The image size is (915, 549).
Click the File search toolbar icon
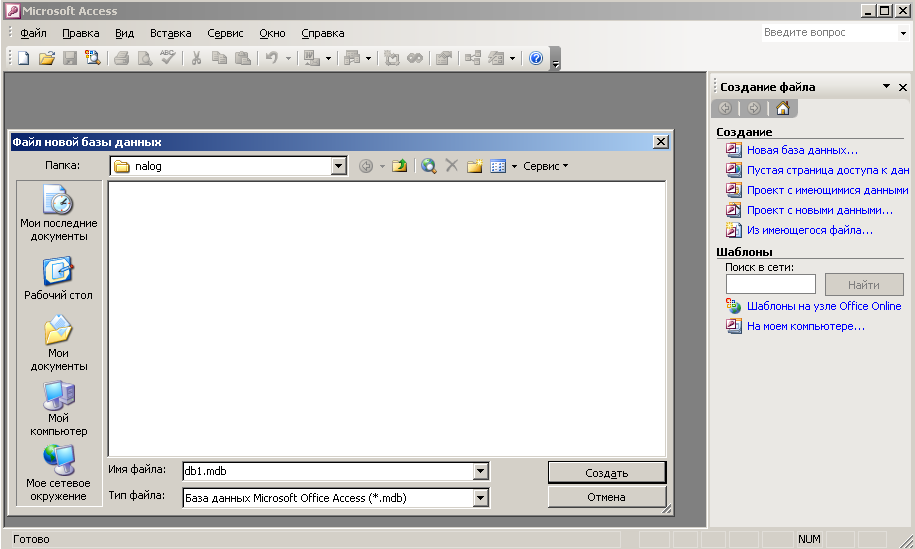pyautogui.click(x=93, y=58)
